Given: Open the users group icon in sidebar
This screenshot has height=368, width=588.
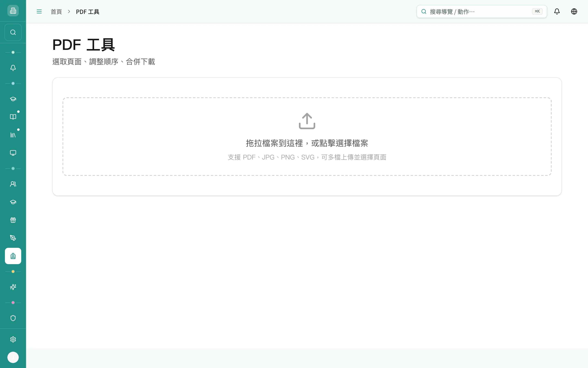Looking at the screenshot, I should 13,184.
